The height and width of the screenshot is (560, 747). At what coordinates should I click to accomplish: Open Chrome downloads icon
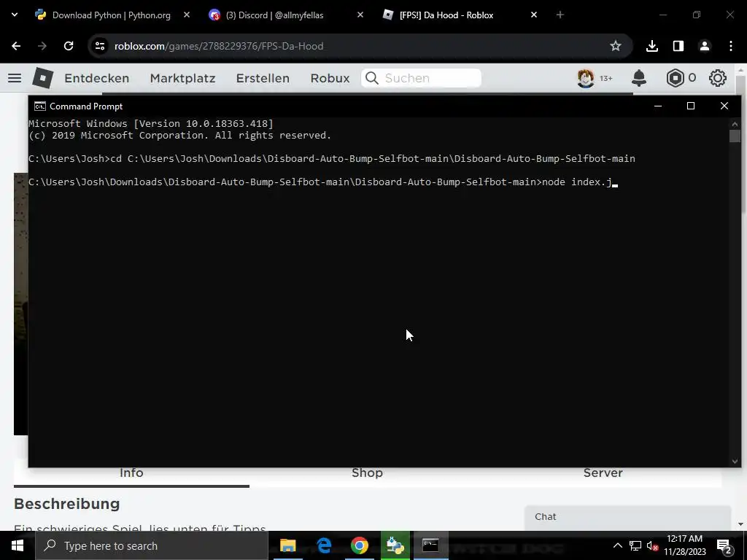point(652,46)
